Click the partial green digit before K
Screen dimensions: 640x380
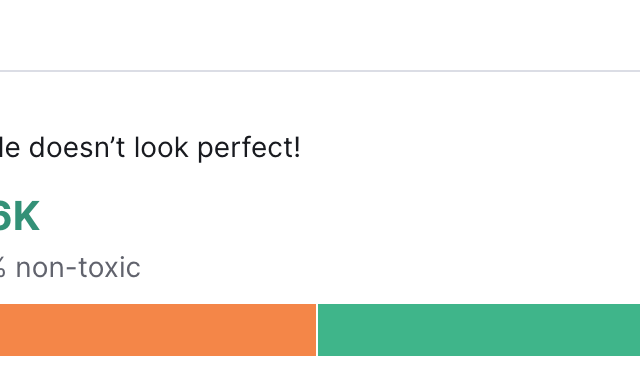[x=4, y=216]
